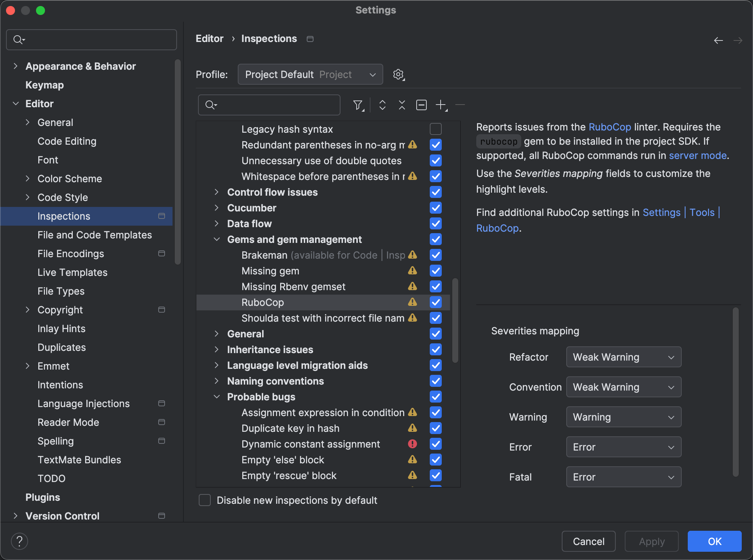Select File and Code Templates settings page
753x560 pixels.
click(x=94, y=235)
